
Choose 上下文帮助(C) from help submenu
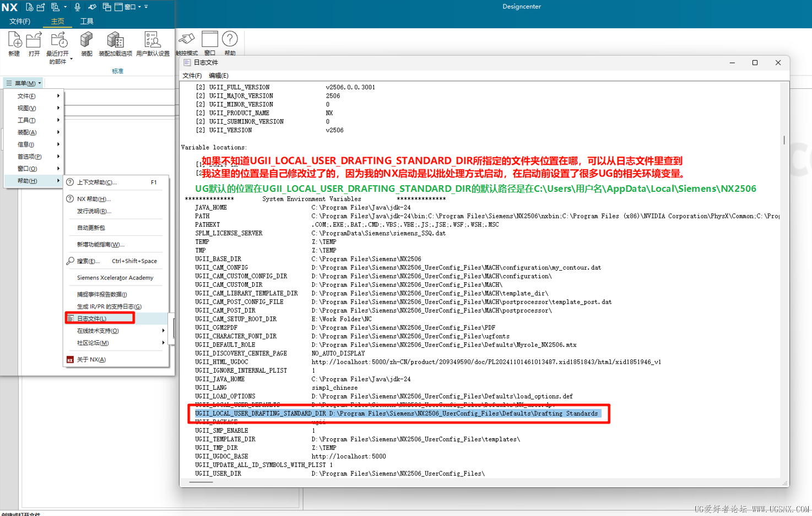(x=116, y=182)
